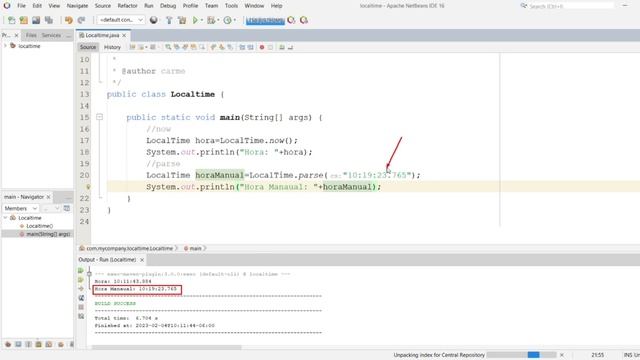Select Localtime() constructor in Navigator
This screenshot has width=640, height=360.
[39, 226]
